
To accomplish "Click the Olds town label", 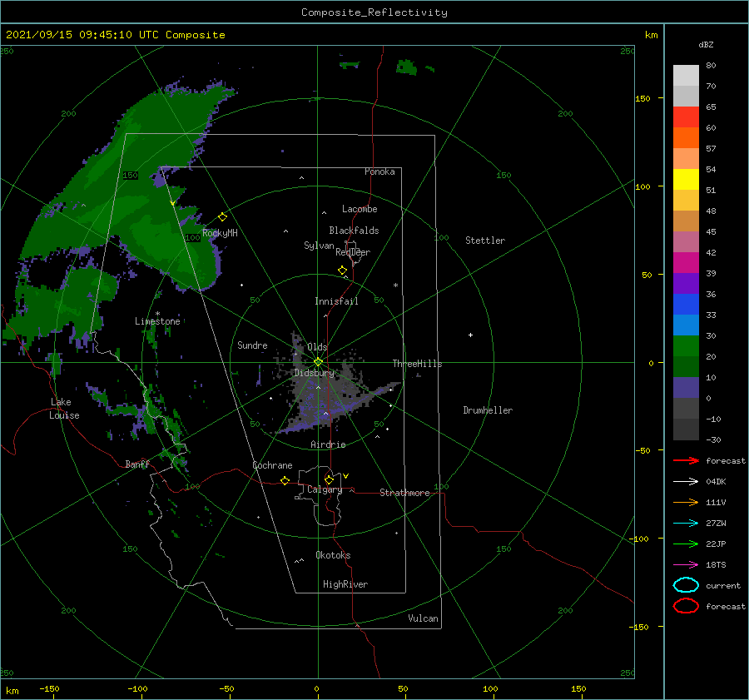I will (317, 347).
